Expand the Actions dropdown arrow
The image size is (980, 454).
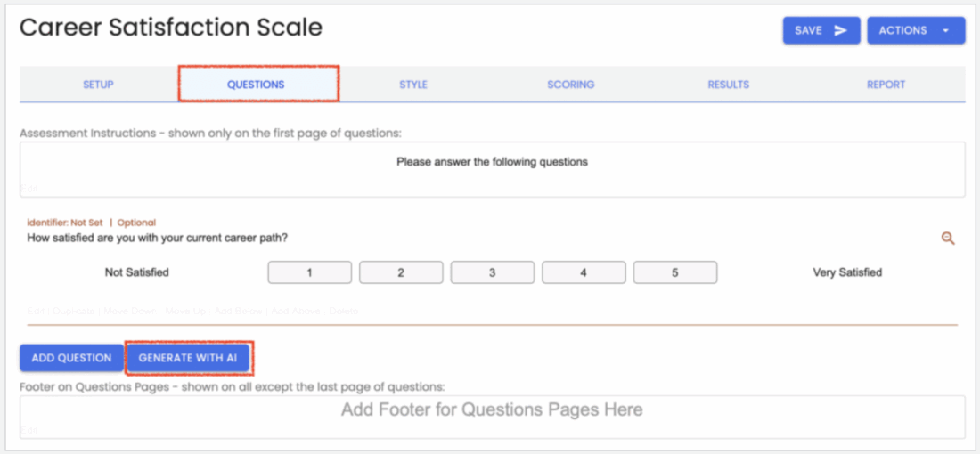point(945,30)
